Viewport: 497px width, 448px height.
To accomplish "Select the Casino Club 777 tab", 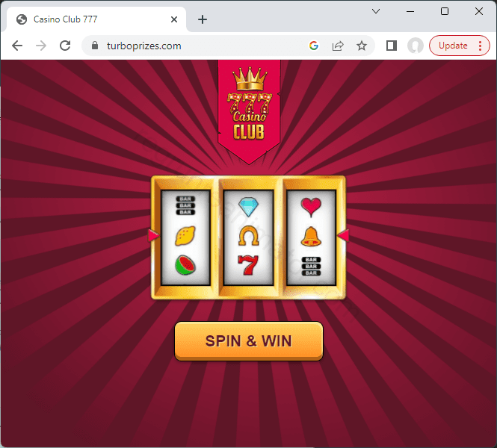I will [x=95, y=19].
